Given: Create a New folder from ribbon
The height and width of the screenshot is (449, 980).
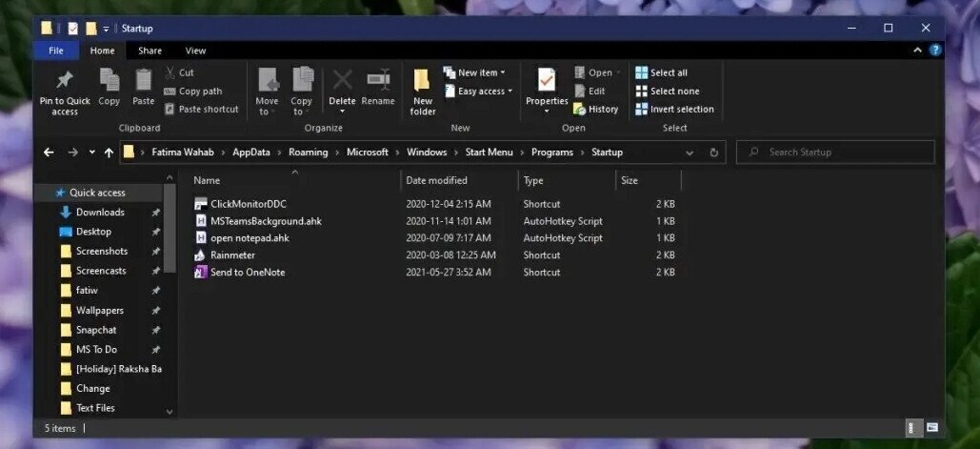Looking at the screenshot, I should (x=423, y=92).
